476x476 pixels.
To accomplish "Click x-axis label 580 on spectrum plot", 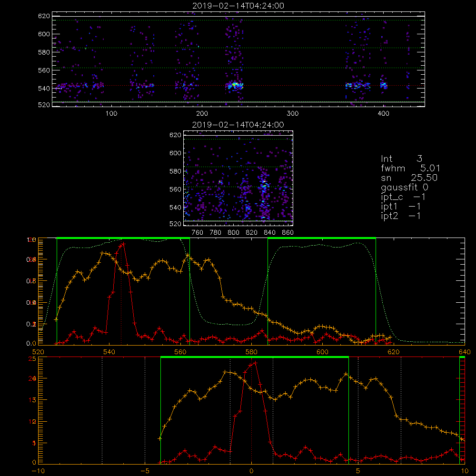I will (251, 352).
